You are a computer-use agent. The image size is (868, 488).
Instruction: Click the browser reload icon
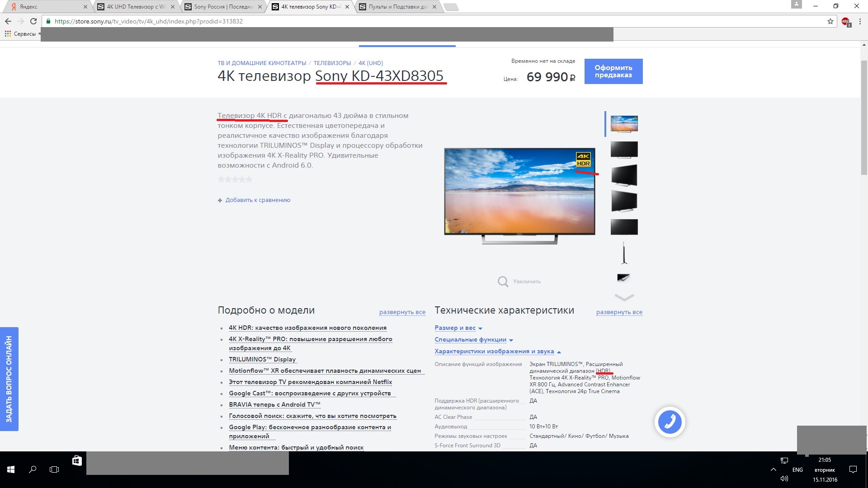(x=33, y=21)
